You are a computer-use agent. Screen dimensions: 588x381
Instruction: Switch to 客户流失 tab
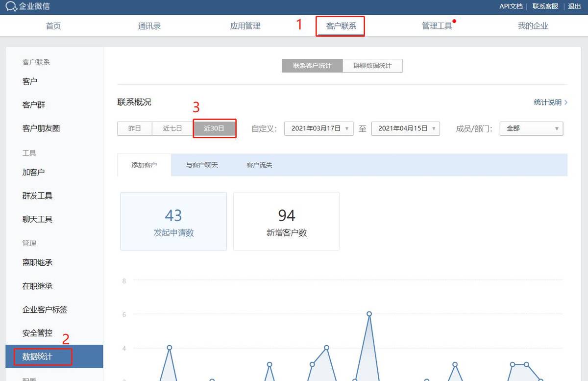[259, 165]
